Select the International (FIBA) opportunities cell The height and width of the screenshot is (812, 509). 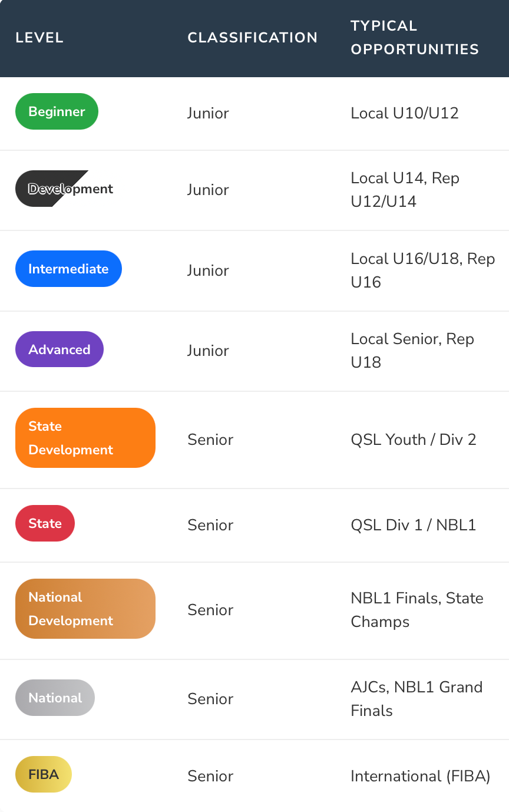tap(421, 776)
